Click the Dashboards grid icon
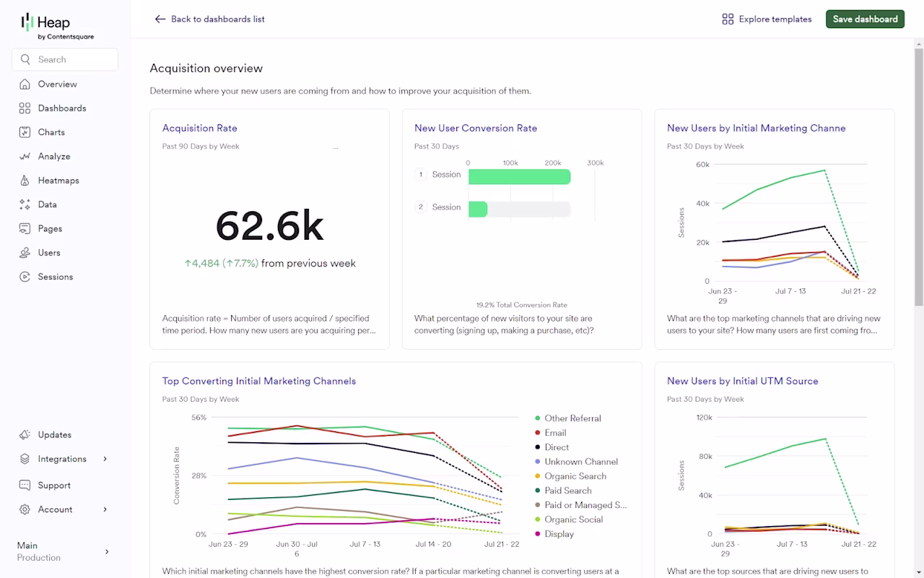 click(x=25, y=108)
